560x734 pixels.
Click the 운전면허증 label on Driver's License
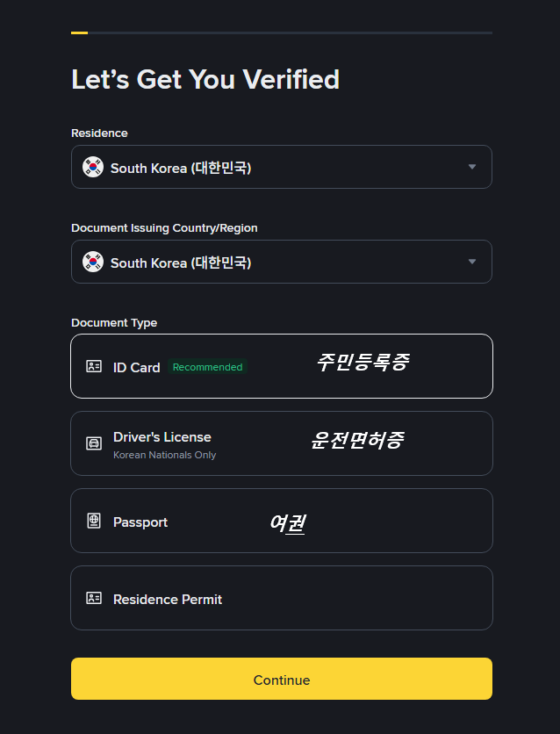click(357, 440)
